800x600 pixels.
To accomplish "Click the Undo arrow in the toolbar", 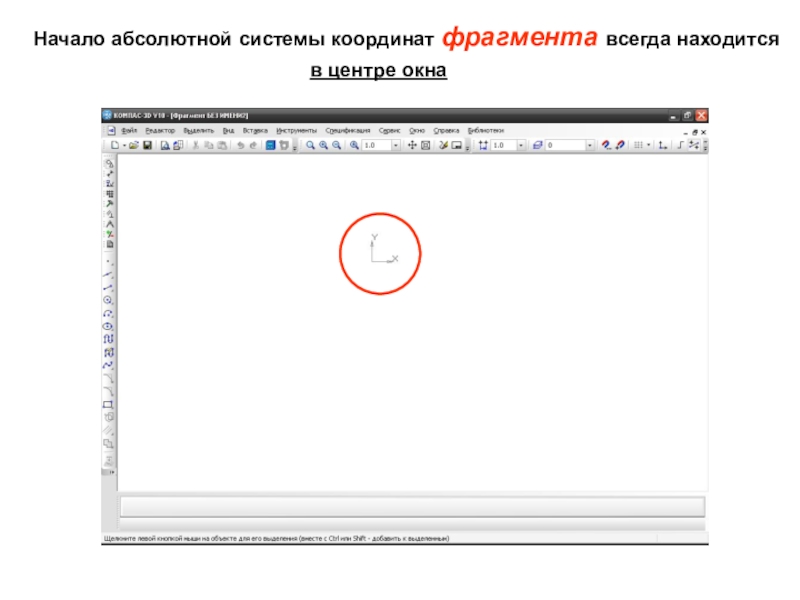I will (239, 146).
